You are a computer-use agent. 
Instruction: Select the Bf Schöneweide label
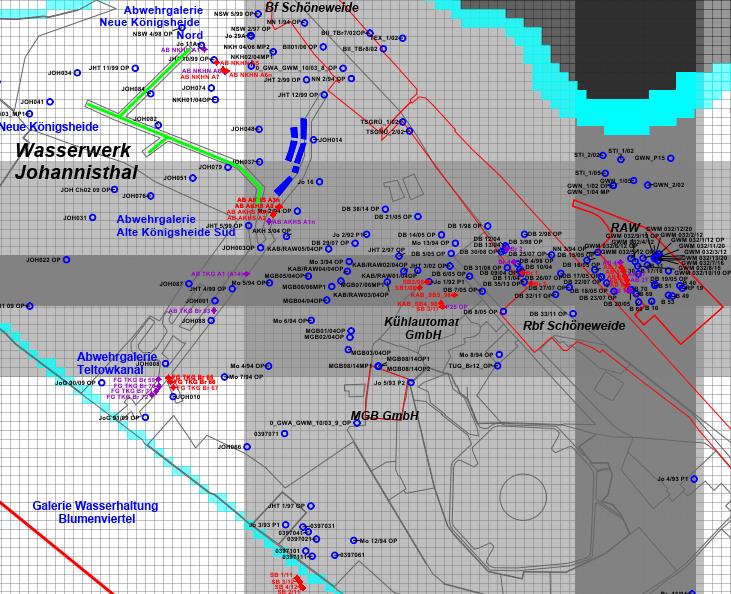[x=312, y=7]
